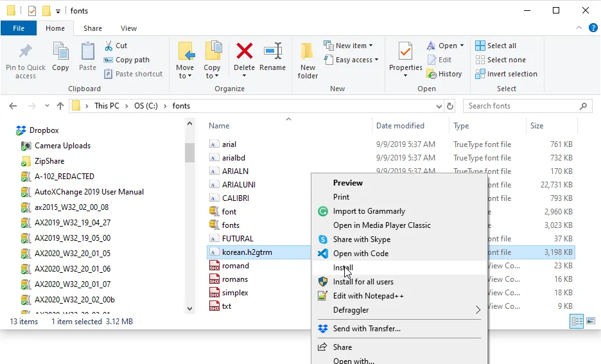Click Edit in Open group
The image size is (601, 364).
[439, 60]
